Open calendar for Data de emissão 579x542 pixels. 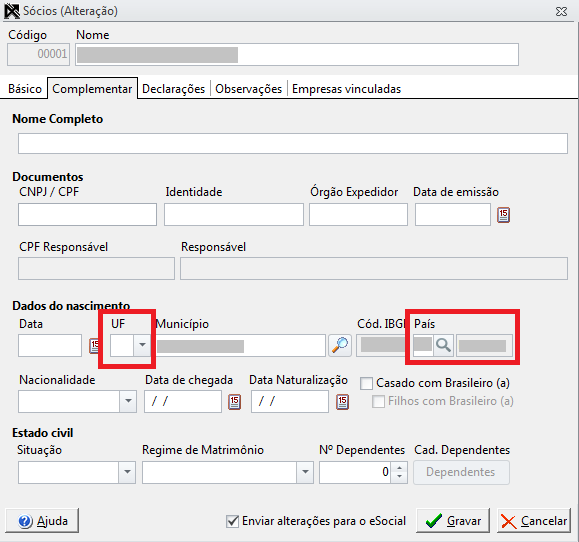[x=504, y=215]
